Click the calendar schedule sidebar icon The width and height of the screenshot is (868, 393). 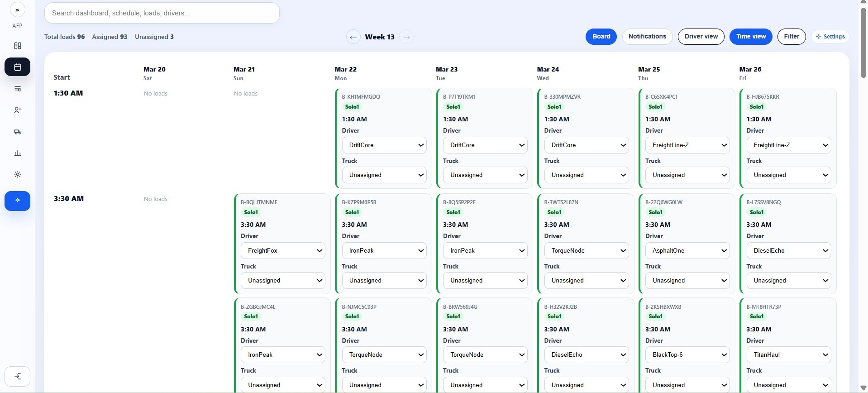tap(17, 67)
